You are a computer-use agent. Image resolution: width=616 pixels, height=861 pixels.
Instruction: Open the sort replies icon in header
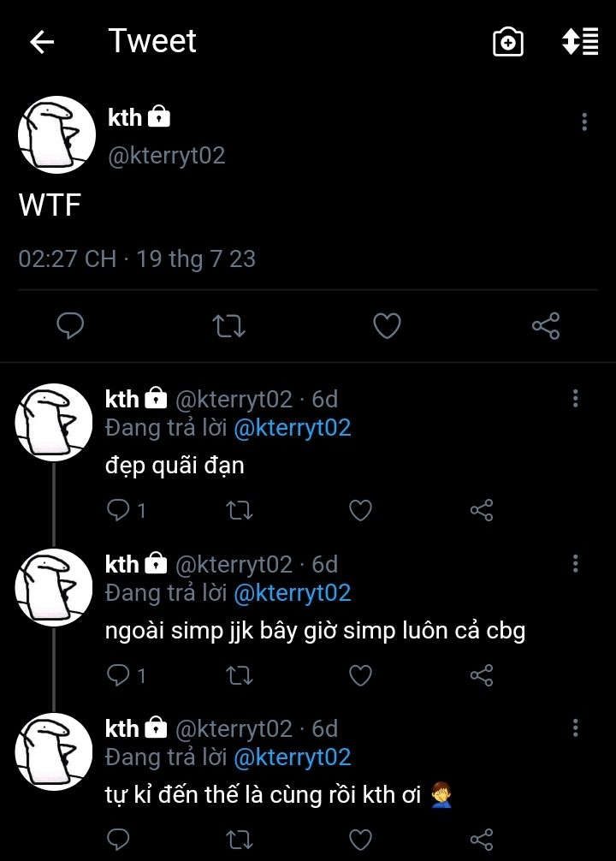pos(579,42)
